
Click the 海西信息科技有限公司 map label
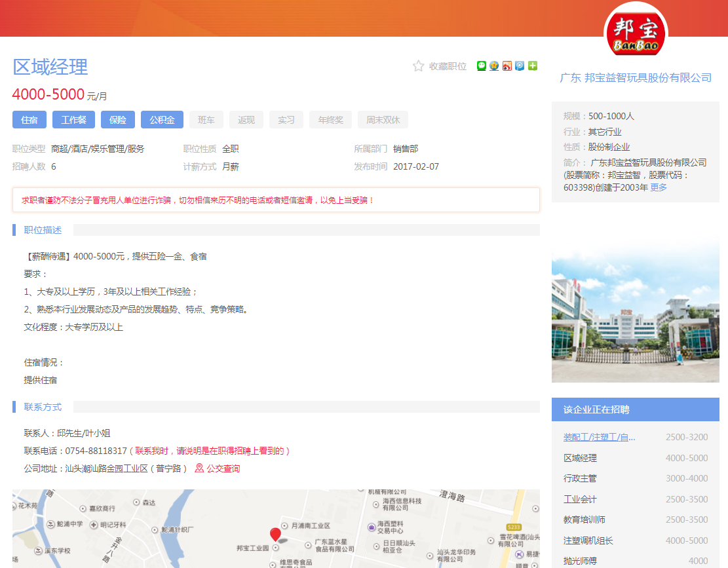(x=402, y=504)
